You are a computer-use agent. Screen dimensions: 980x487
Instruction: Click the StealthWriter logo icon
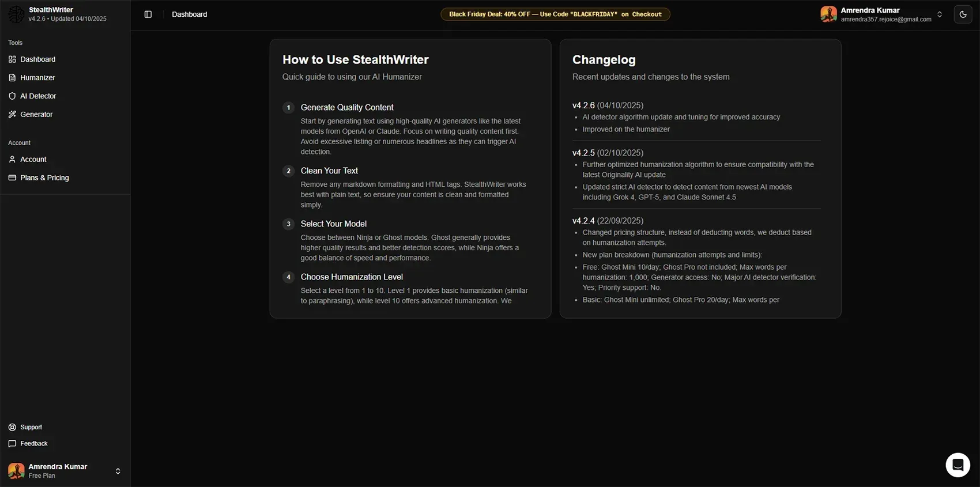pyautogui.click(x=16, y=14)
